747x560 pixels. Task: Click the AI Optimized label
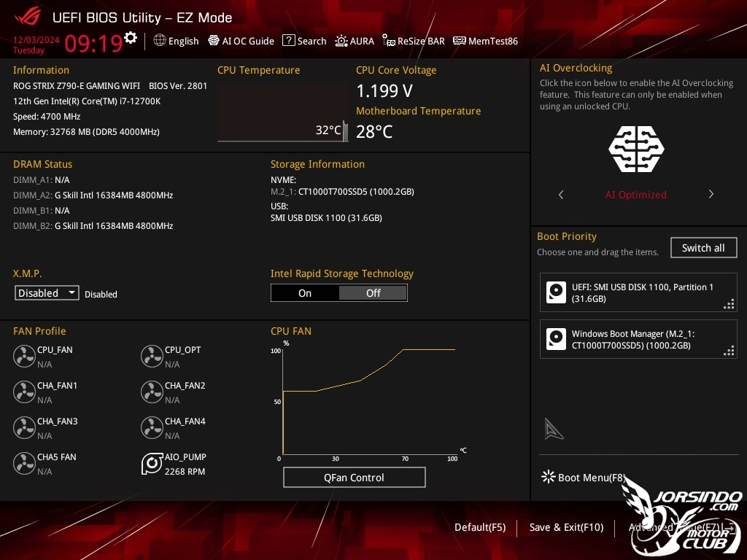[x=636, y=194]
